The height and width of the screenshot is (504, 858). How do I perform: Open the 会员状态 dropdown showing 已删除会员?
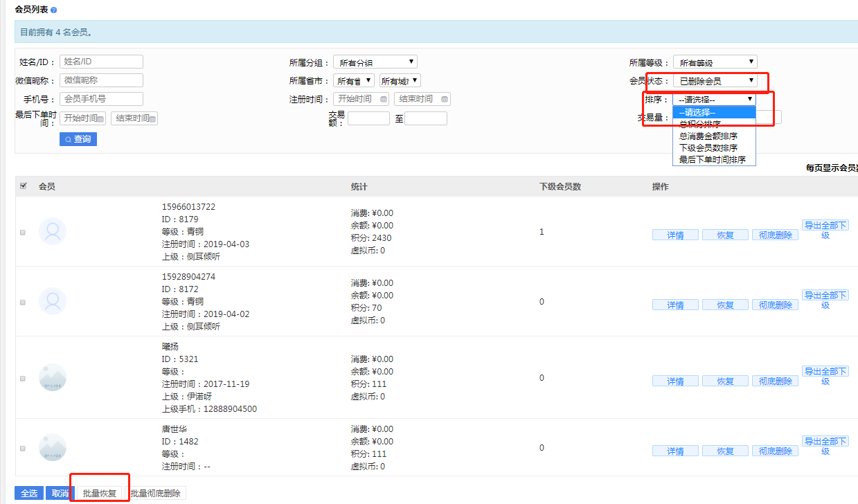click(x=715, y=81)
